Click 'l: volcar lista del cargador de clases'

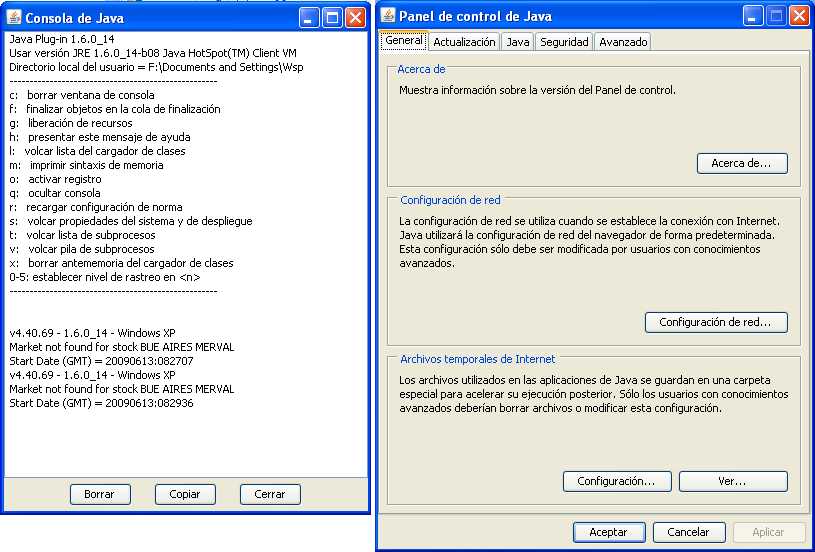tap(97, 151)
